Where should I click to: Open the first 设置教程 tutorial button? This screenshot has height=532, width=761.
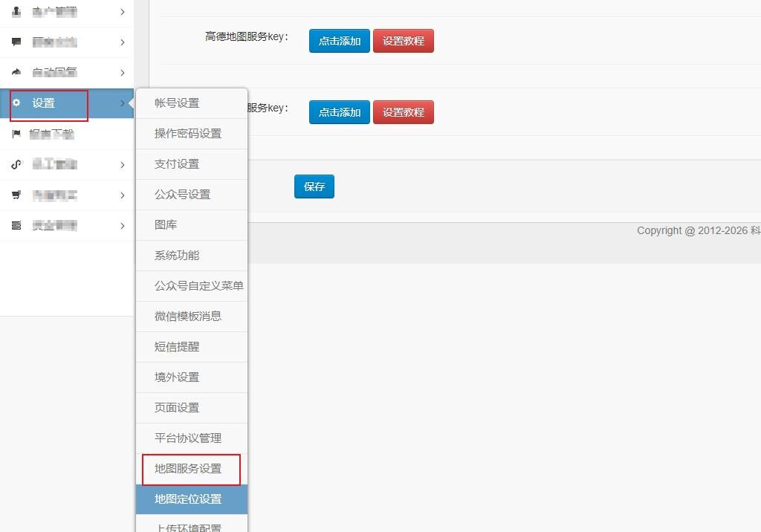[x=404, y=41]
